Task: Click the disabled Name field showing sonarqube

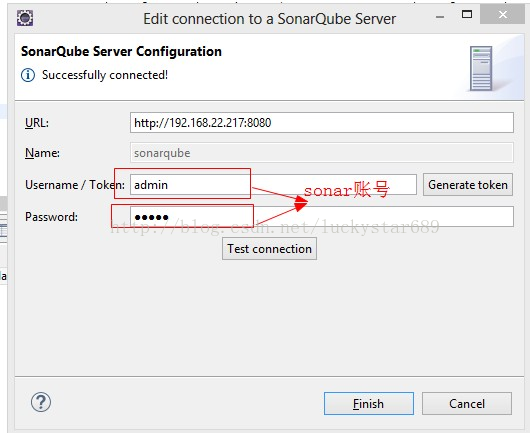Action: 322,153
